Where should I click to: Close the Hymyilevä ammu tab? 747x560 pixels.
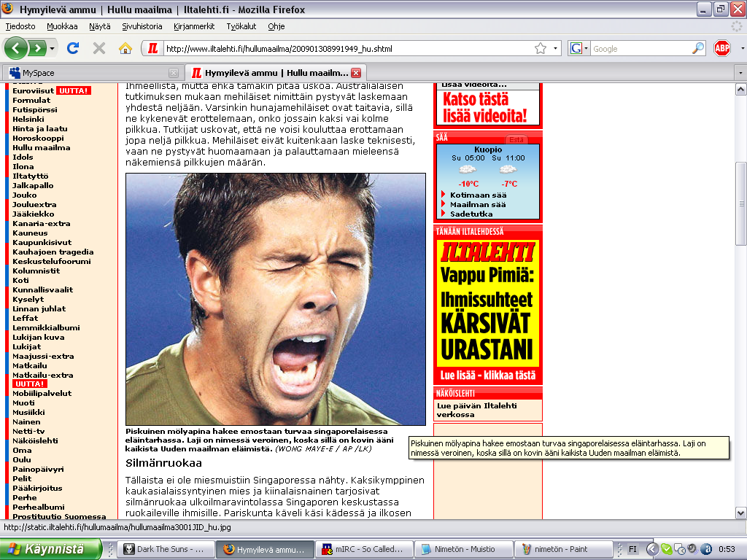tap(355, 73)
